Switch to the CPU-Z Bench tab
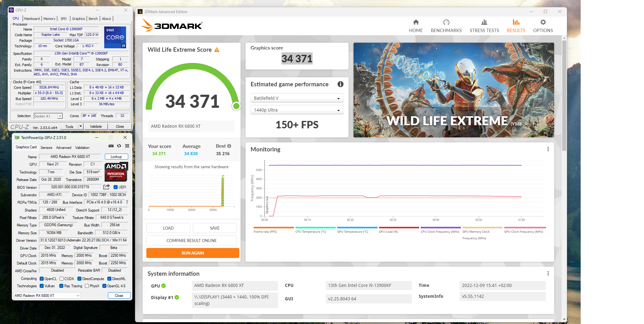 pyautogui.click(x=93, y=19)
